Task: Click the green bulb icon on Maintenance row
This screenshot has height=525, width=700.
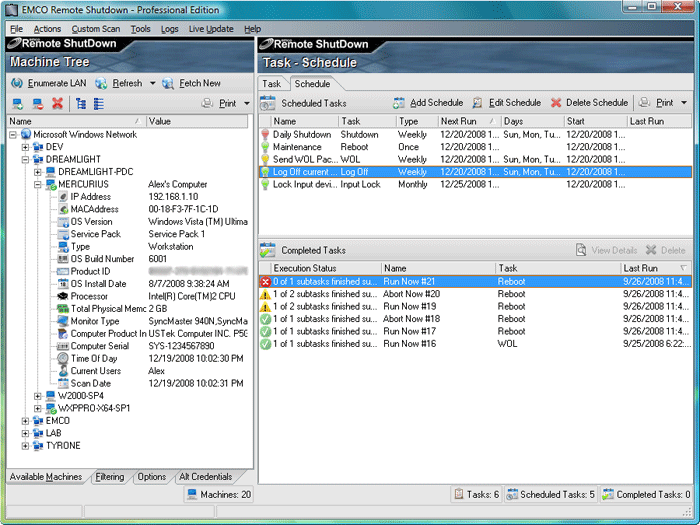Action: [x=265, y=147]
